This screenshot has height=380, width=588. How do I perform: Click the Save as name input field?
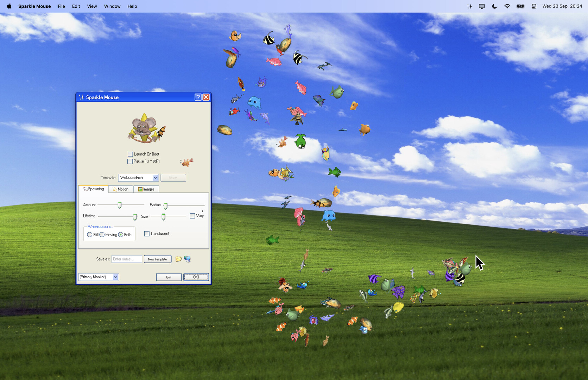pos(127,259)
